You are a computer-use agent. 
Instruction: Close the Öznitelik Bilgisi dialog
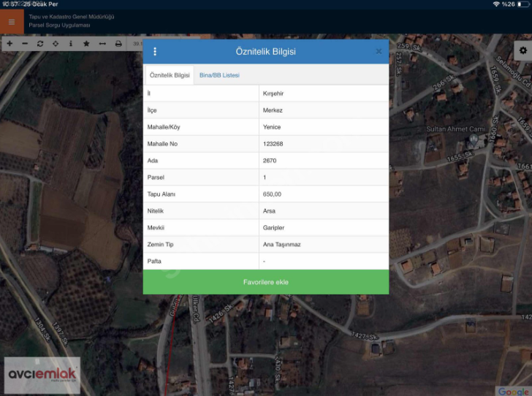(379, 52)
